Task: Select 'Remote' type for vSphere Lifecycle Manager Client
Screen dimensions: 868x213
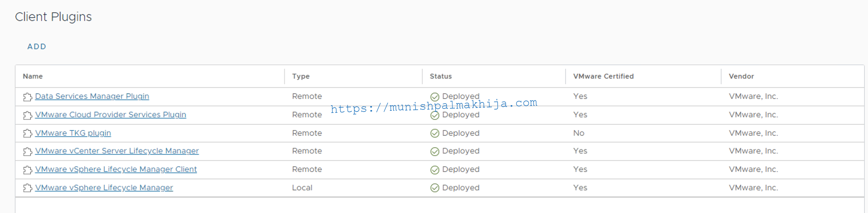Action: click(307, 169)
